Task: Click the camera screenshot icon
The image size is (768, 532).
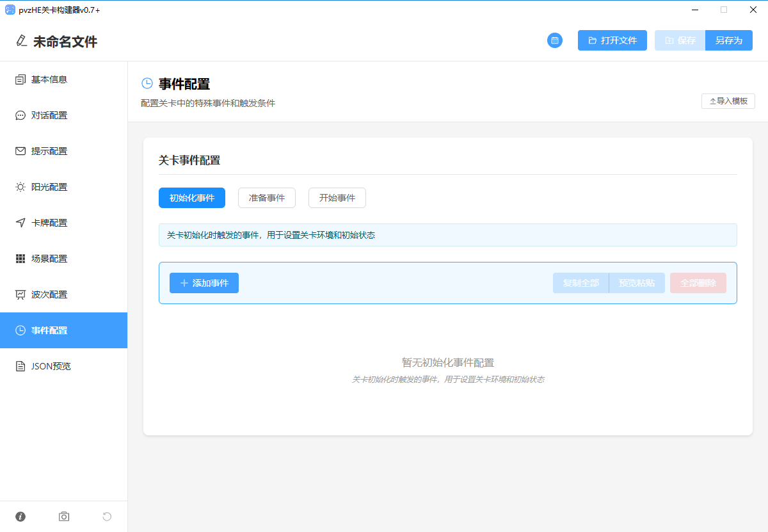Action: click(x=64, y=517)
